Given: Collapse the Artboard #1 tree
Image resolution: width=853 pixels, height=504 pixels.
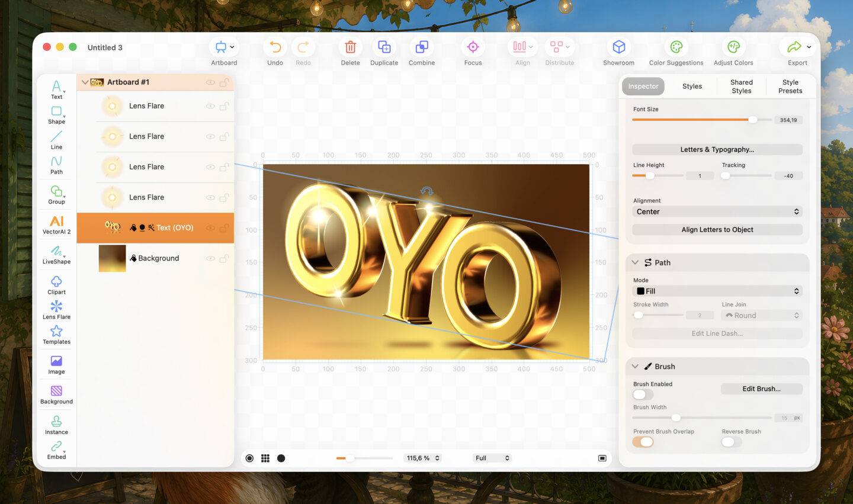Looking at the screenshot, I should [85, 82].
